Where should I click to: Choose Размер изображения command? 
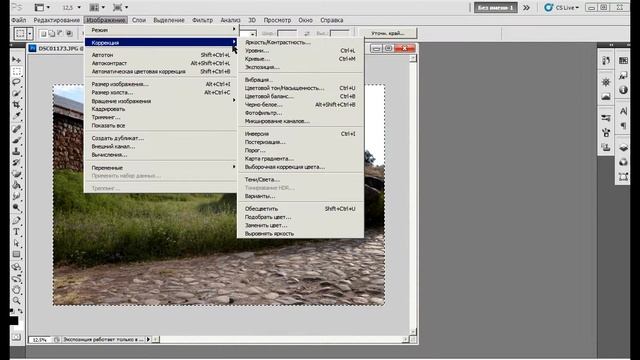click(x=160, y=84)
